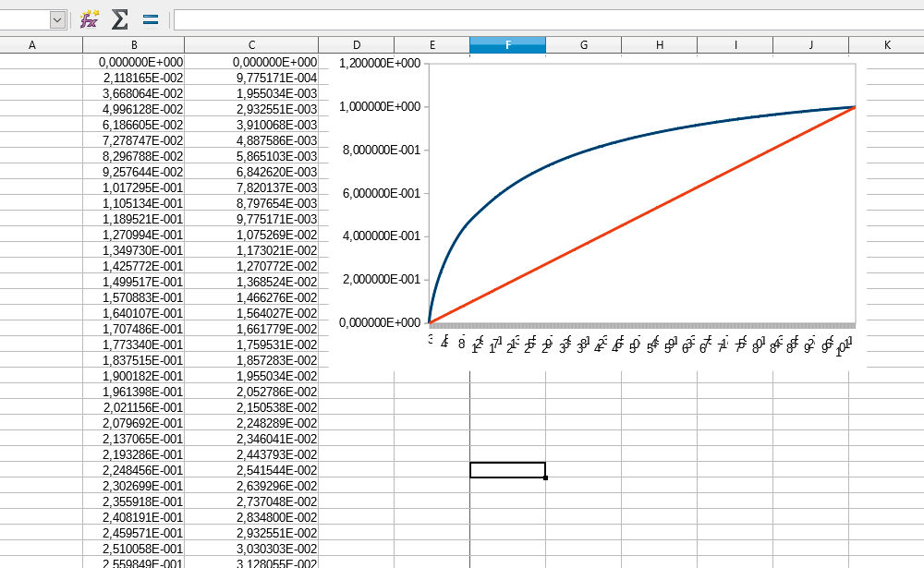Image resolution: width=924 pixels, height=568 pixels.
Task: Click the 1,200000E+000 y-axis label
Action: click(380, 63)
